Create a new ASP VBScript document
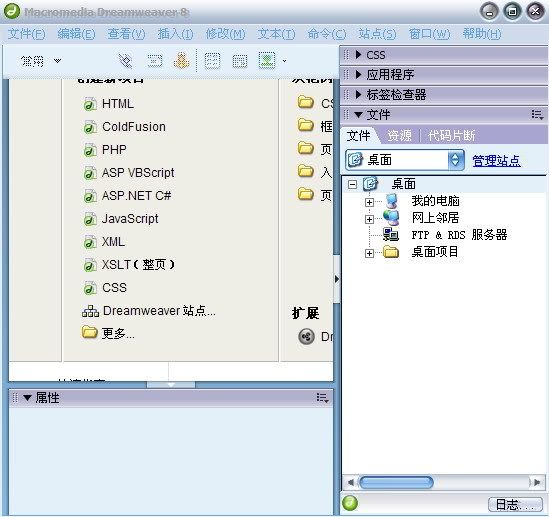Viewport: 549px width, 517px height. click(128, 173)
